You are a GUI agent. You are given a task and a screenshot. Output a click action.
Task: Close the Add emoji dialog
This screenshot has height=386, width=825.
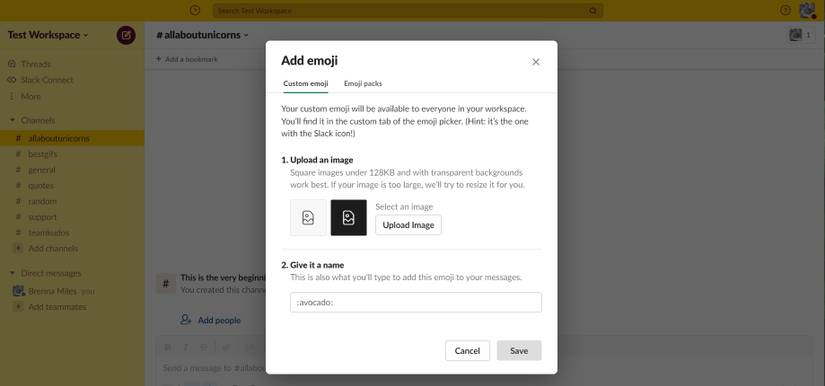coord(536,62)
